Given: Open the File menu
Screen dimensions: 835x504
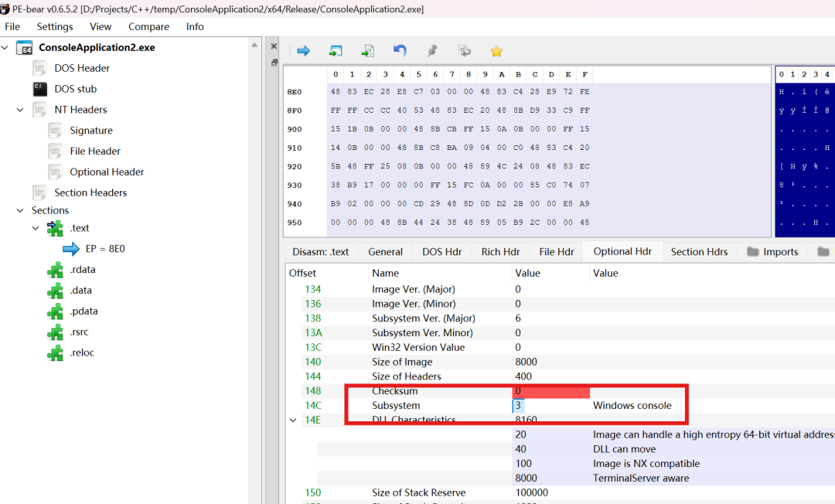Looking at the screenshot, I should (12, 26).
